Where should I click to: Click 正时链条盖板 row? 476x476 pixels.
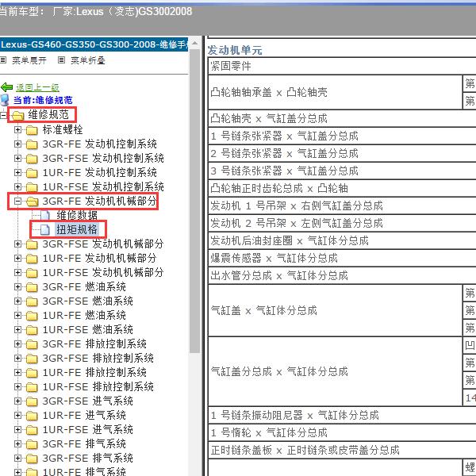click(342, 450)
